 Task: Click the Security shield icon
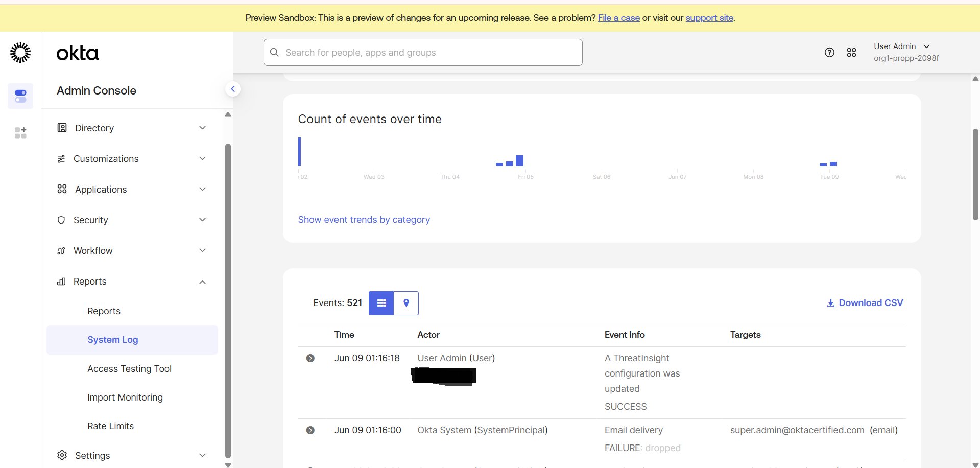(61, 220)
